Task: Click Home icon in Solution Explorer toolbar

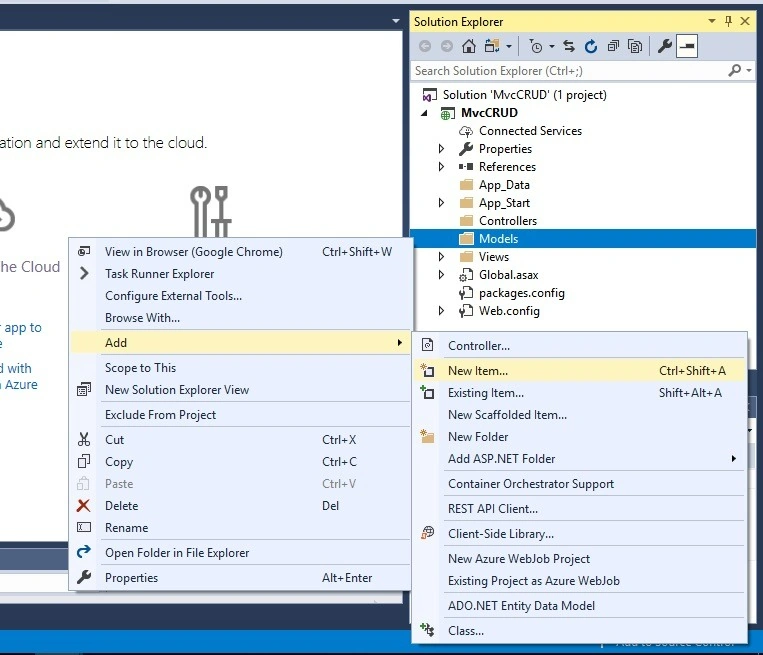Action: 469,47
